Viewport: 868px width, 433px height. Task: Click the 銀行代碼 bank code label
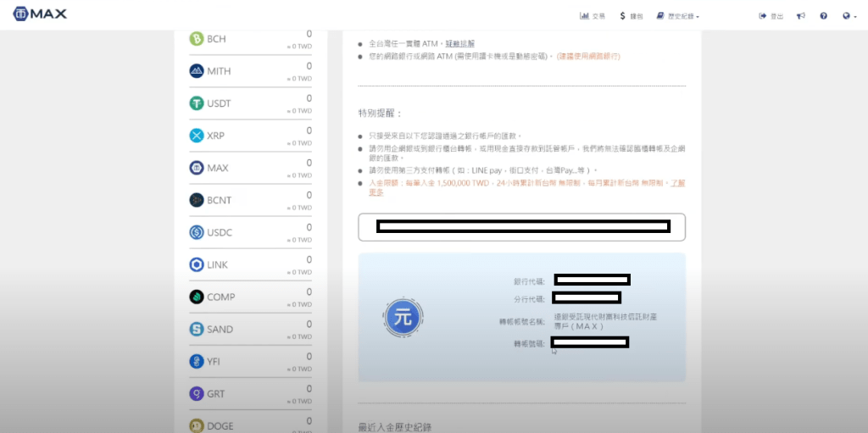click(529, 281)
